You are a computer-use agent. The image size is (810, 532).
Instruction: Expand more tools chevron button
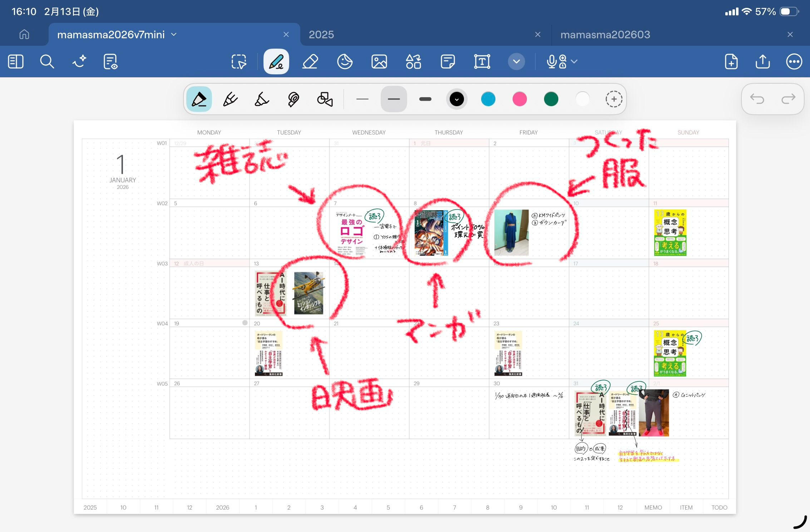coord(516,61)
